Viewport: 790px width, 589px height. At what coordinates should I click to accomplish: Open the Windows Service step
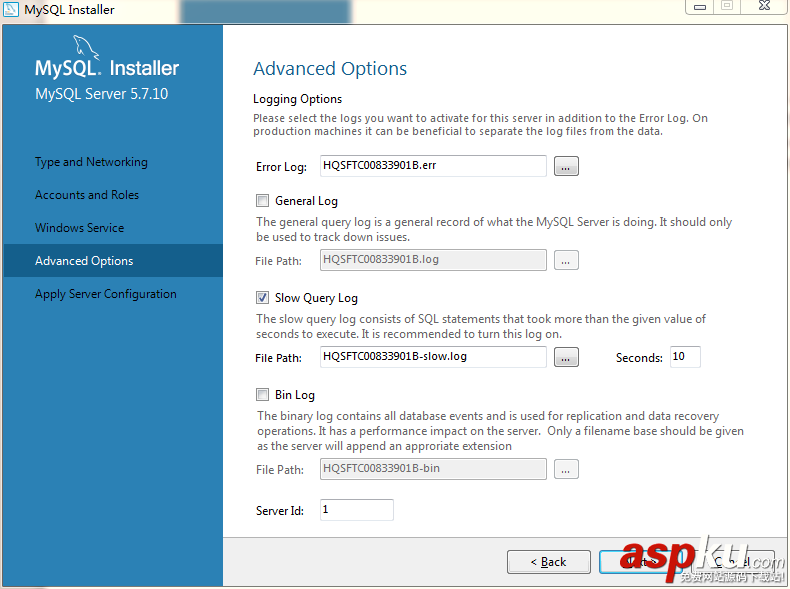(80, 228)
